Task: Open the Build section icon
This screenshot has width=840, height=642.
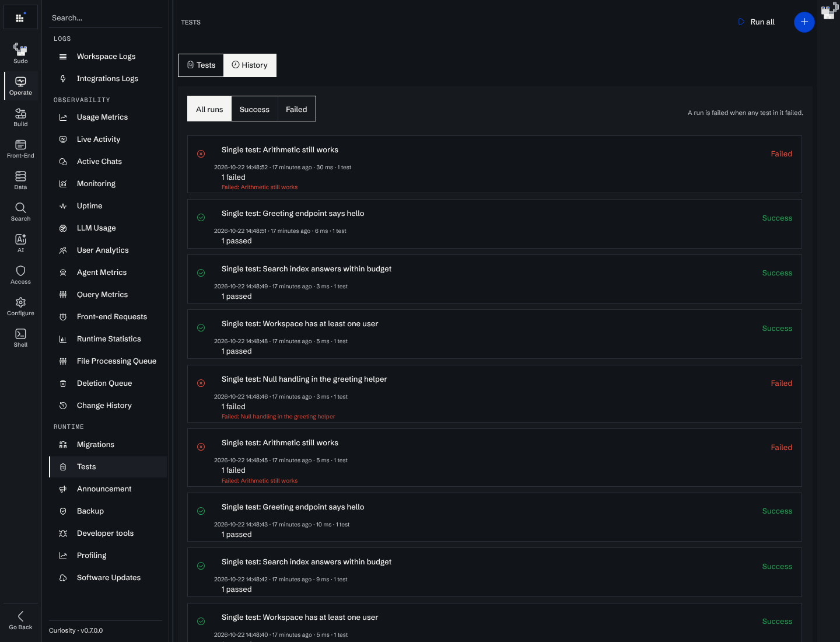Action: (x=20, y=117)
